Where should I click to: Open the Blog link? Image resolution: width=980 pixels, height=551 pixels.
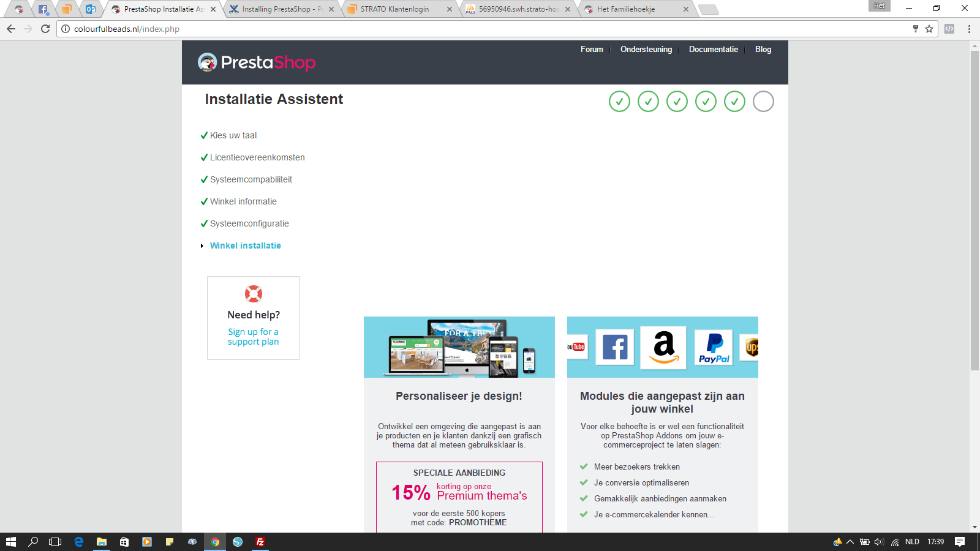[763, 50]
